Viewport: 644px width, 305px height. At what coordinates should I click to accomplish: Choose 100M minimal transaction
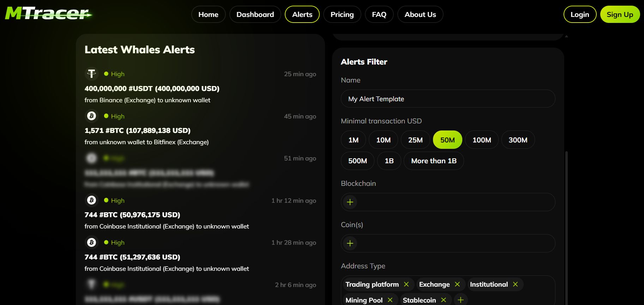pyautogui.click(x=482, y=140)
